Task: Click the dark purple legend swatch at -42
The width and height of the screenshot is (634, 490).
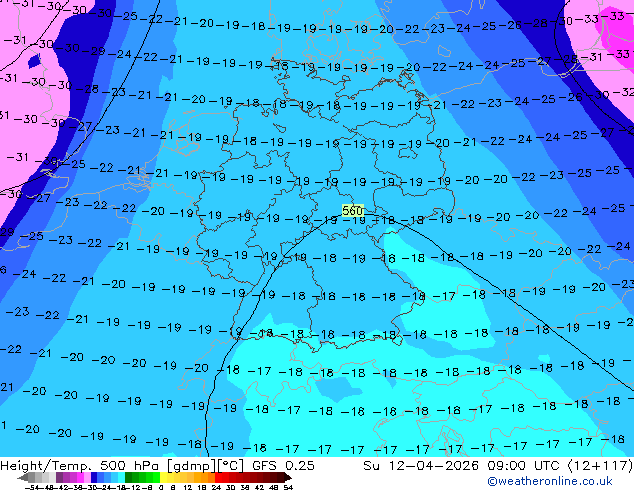Action: [59, 477]
